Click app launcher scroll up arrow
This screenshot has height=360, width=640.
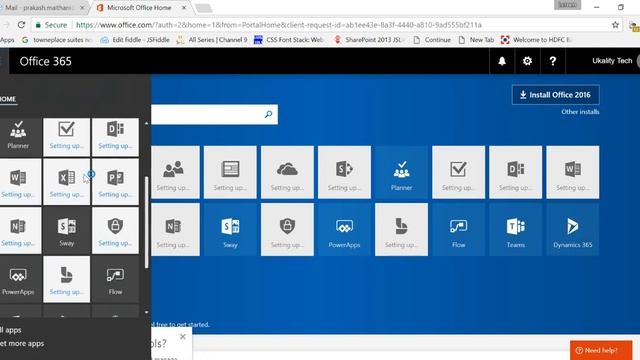(x=147, y=123)
